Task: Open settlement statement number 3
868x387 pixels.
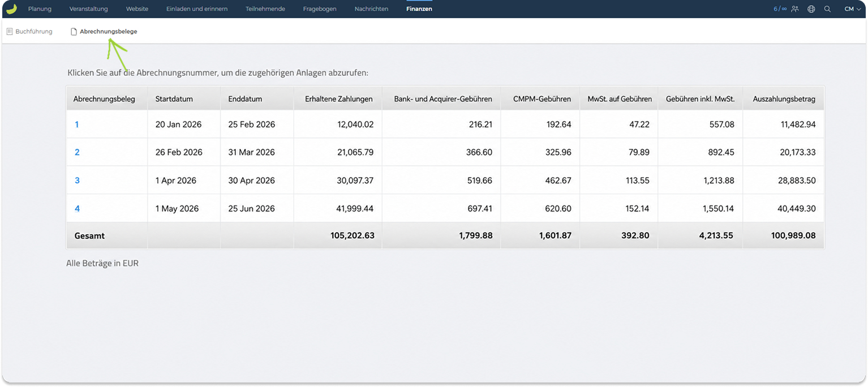Action: pyautogui.click(x=77, y=180)
